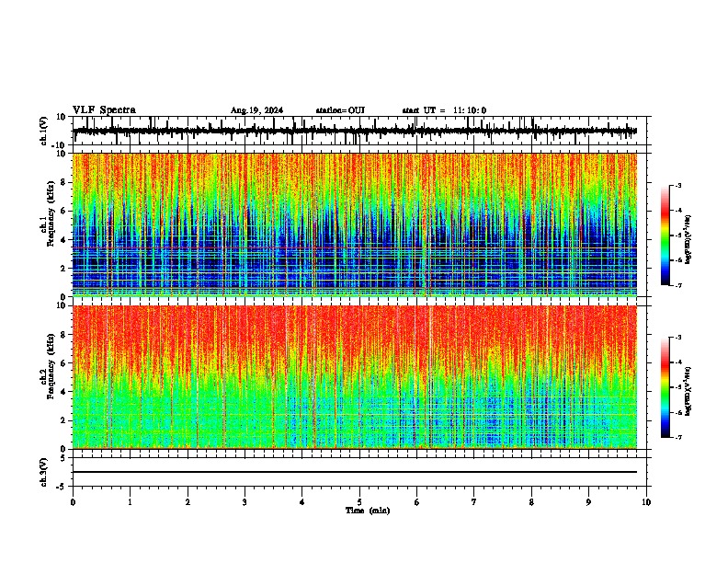Image resolution: width=728 pixels, height=563 pixels.
Task: Click inside the ch.2 spectrogram panel
Action: click(x=355, y=377)
